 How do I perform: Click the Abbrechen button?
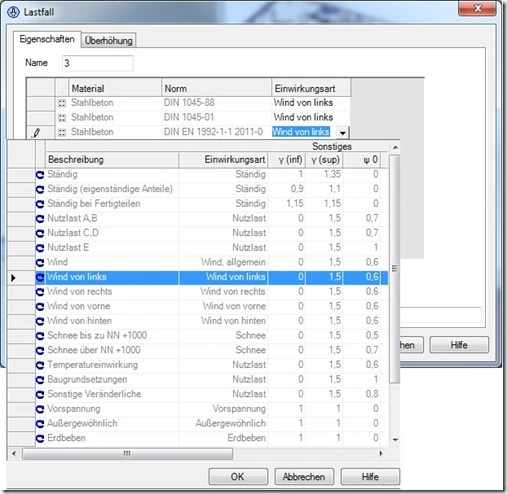coord(304,476)
